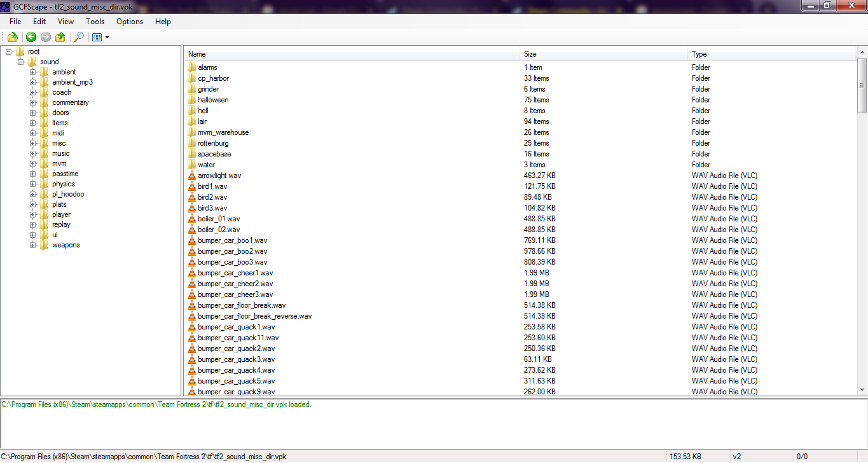Select physics in the folder tree

64,184
